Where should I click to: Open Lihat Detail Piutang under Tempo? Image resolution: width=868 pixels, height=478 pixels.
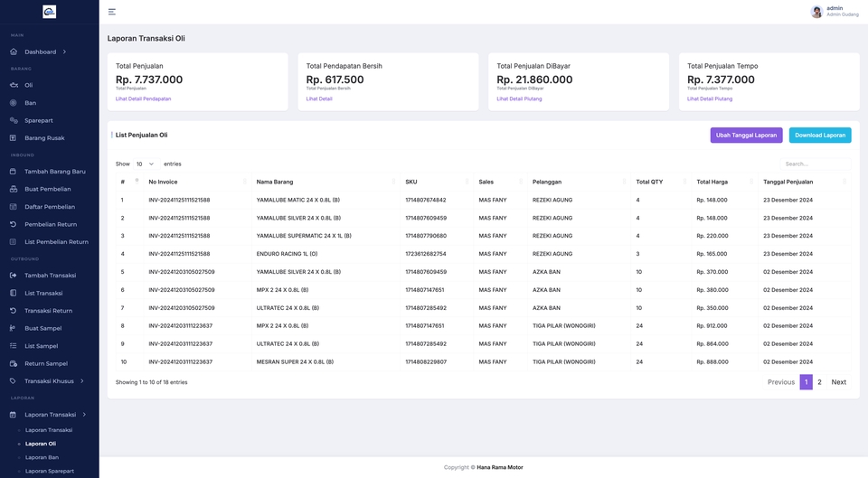pos(710,99)
